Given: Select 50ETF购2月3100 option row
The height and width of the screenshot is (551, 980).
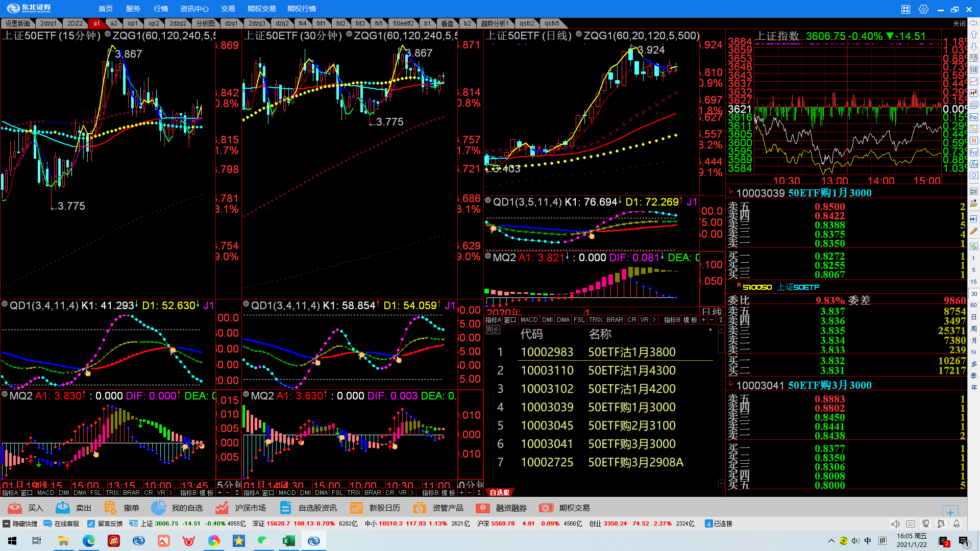Looking at the screenshot, I should coord(631,425).
